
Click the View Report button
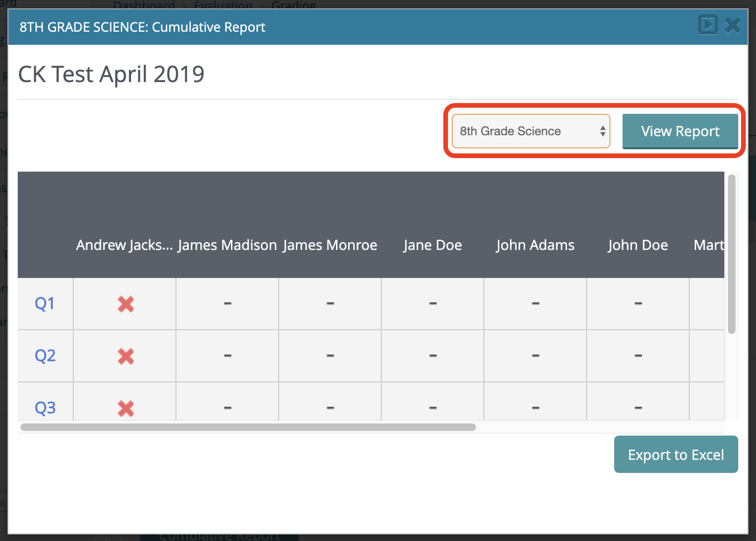click(x=680, y=131)
